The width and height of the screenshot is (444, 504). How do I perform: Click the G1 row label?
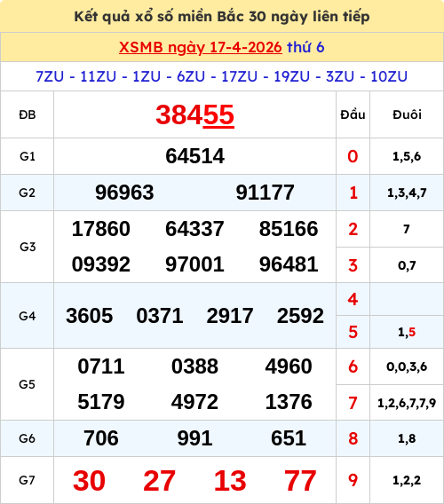point(28,156)
